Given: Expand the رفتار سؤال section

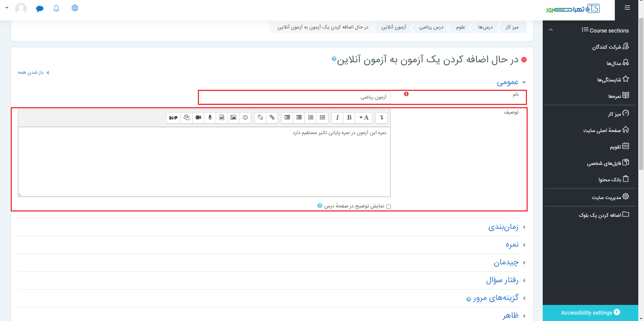Looking at the screenshot, I should tap(502, 280).
